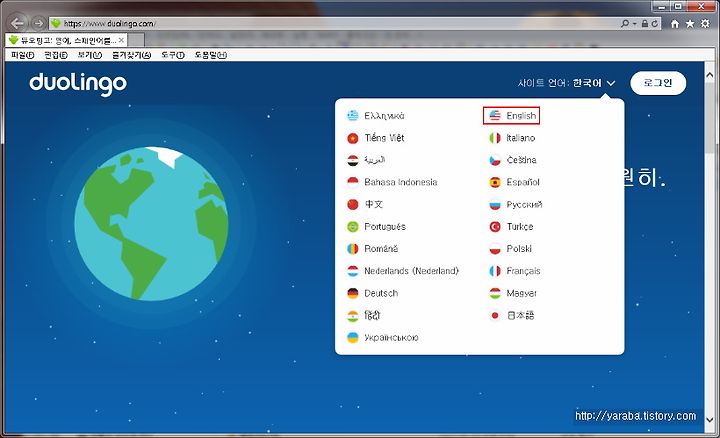The image size is (720, 438).
Task: Select Ελληνικά language option
Action: [x=384, y=116]
